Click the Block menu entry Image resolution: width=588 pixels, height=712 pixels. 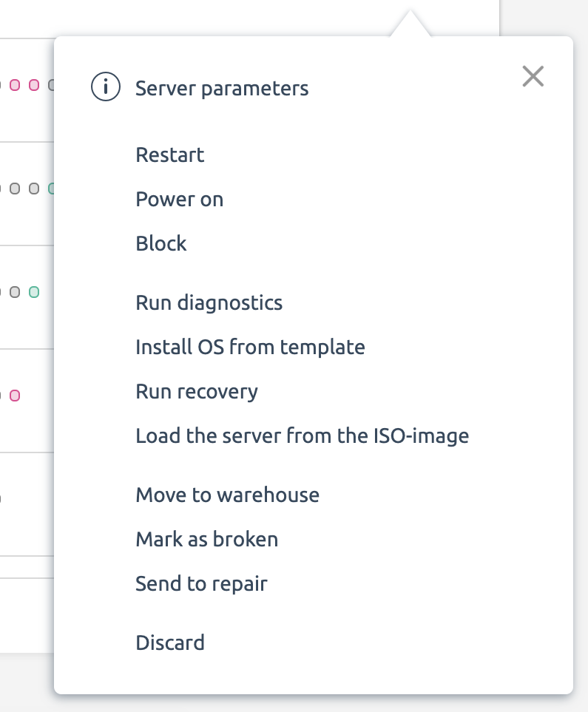coord(160,243)
